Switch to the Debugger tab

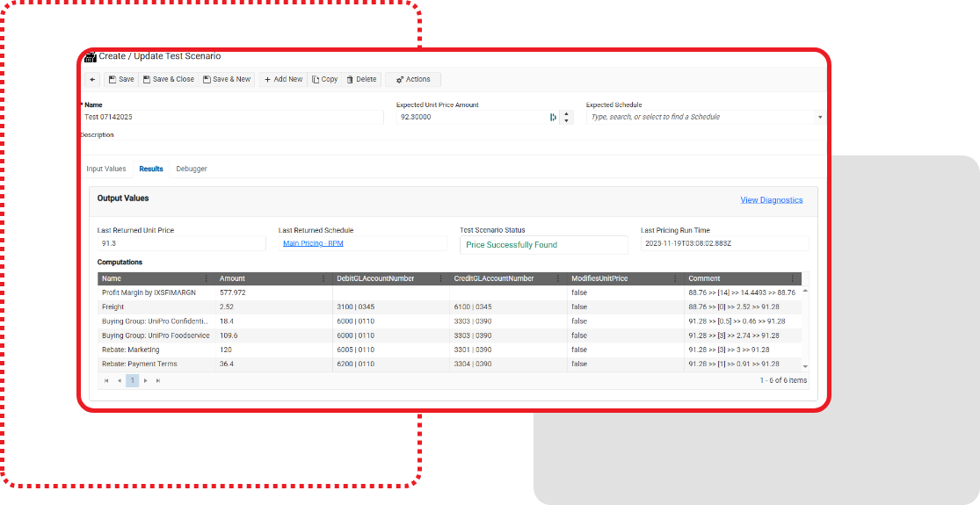tap(192, 169)
